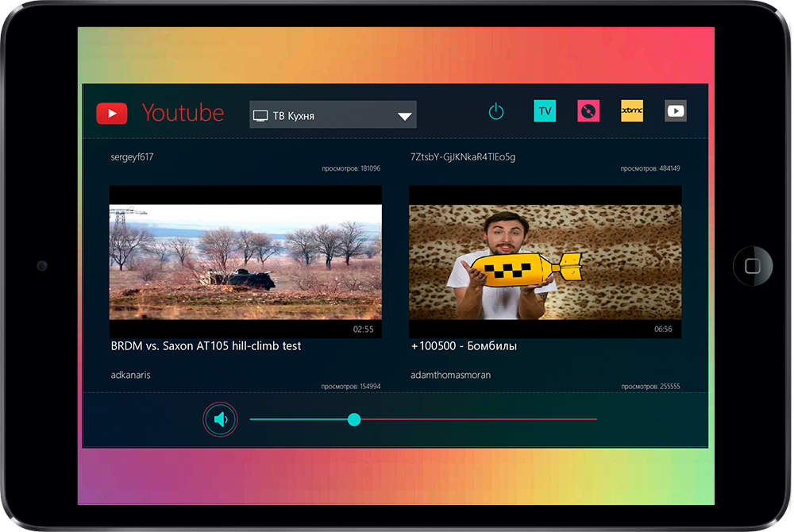Select the BRDM vs. Saxon AT105 title
The height and width of the screenshot is (532, 794).
[206, 346]
